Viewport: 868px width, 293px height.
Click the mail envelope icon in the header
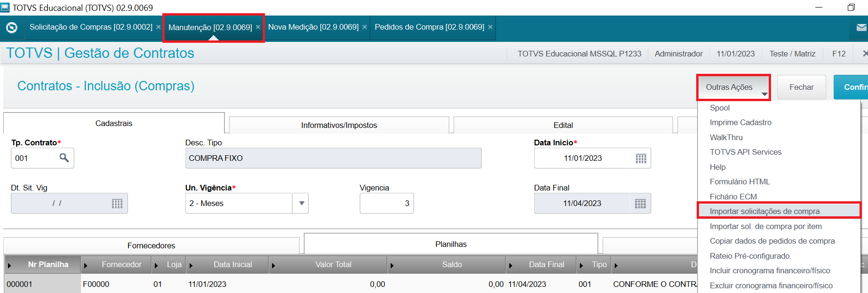click(861, 28)
